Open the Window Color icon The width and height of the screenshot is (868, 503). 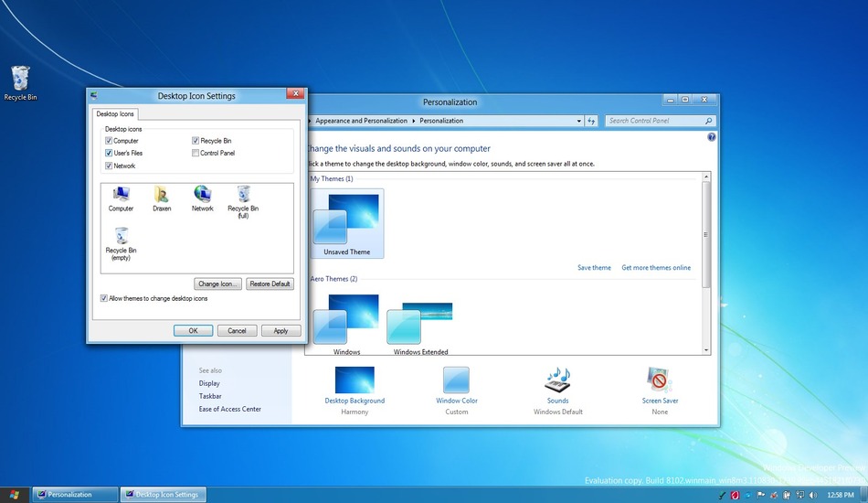(x=456, y=380)
